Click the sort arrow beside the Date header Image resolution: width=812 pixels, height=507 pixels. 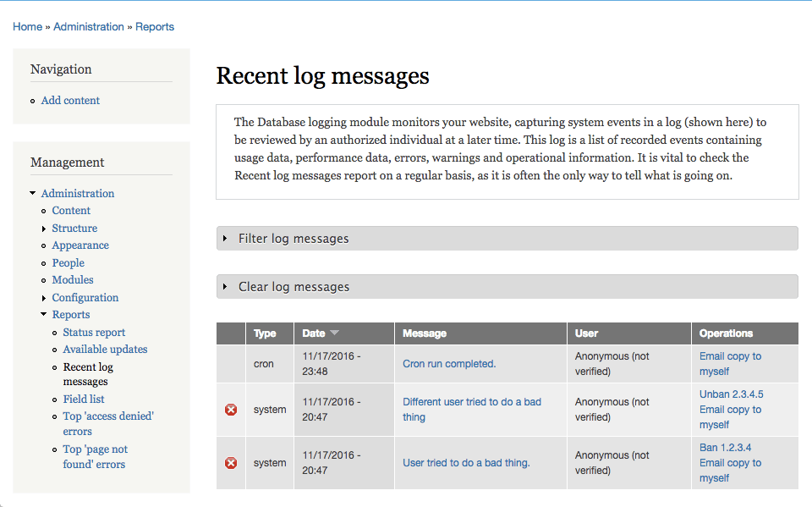click(x=335, y=333)
